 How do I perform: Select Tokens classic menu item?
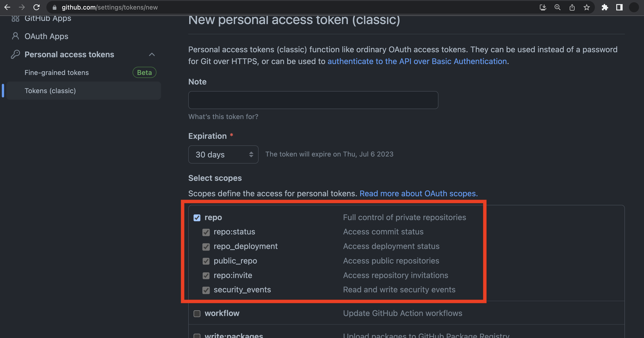pyautogui.click(x=50, y=90)
